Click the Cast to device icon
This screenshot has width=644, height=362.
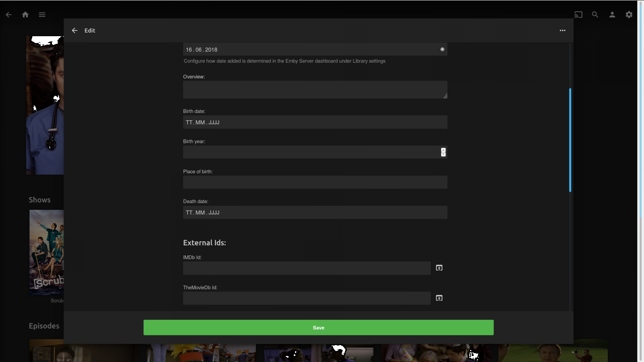[578, 14]
